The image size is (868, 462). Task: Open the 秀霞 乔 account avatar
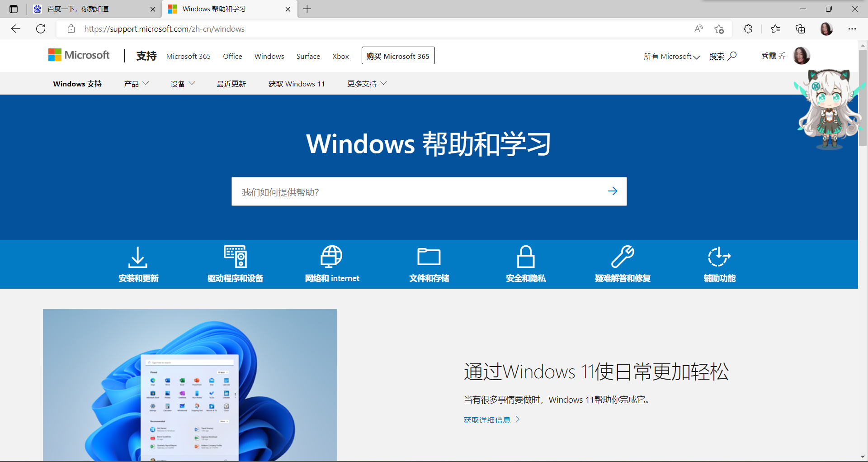click(802, 56)
